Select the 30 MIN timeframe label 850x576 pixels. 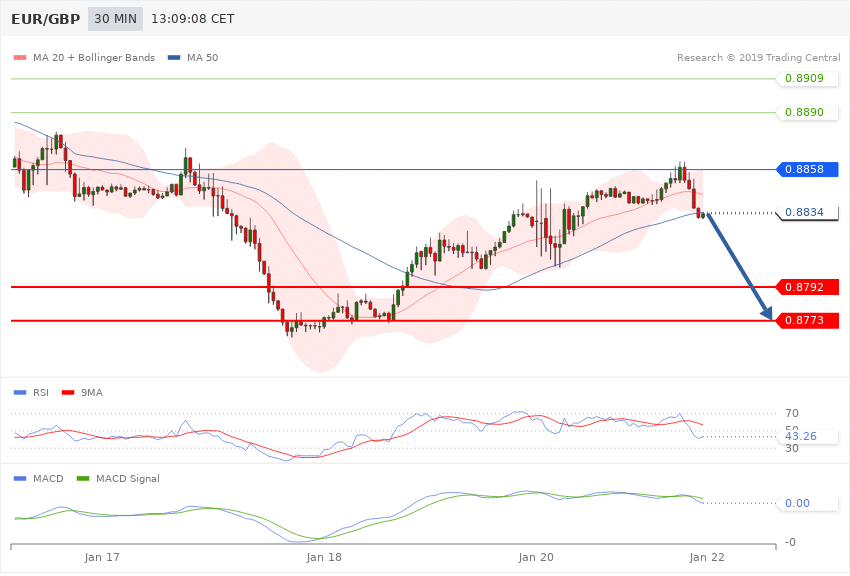click(x=115, y=19)
